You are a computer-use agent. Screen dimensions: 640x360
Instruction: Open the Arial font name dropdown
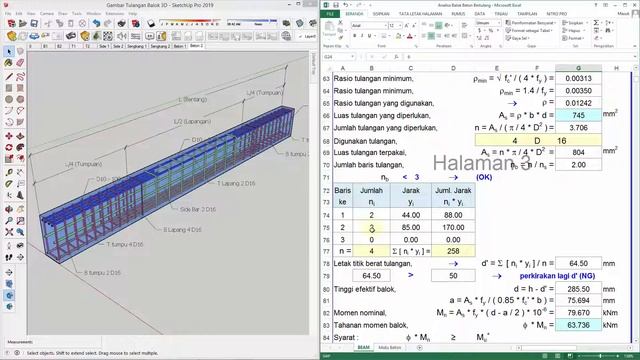[385, 25]
